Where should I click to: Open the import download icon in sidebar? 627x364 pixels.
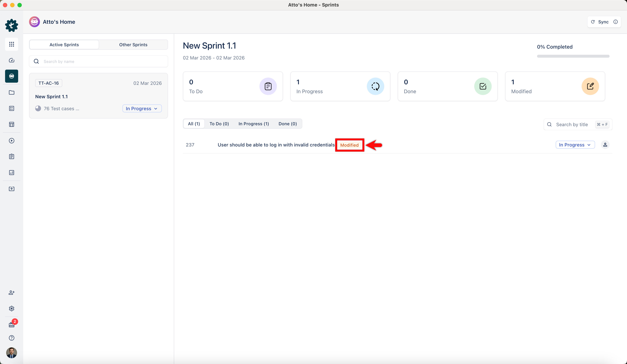pyautogui.click(x=11, y=189)
